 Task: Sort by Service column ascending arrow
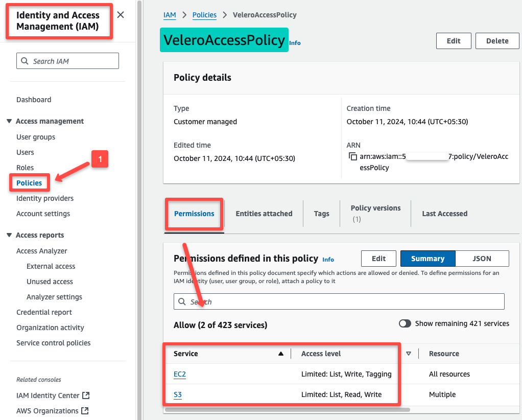tap(280, 354)
